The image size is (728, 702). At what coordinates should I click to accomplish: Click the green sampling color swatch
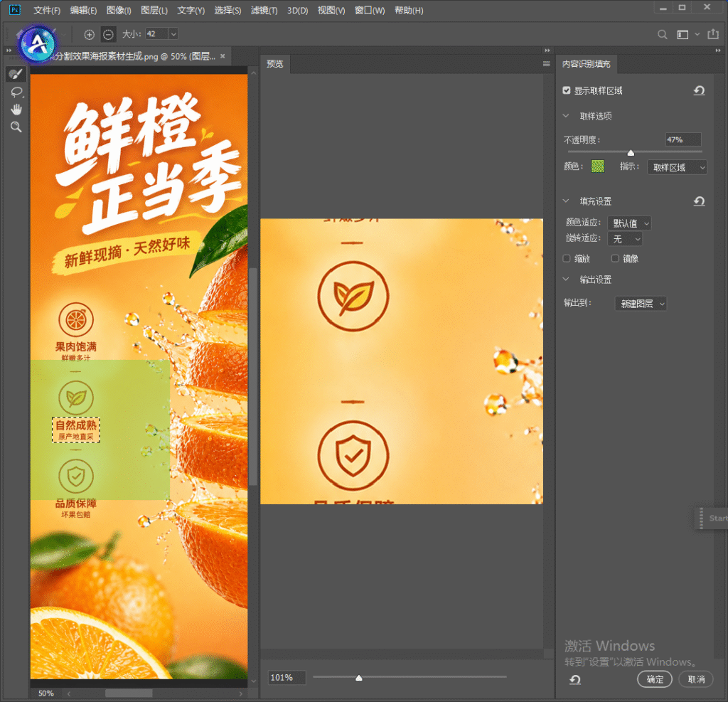click(x=597, y=166)
